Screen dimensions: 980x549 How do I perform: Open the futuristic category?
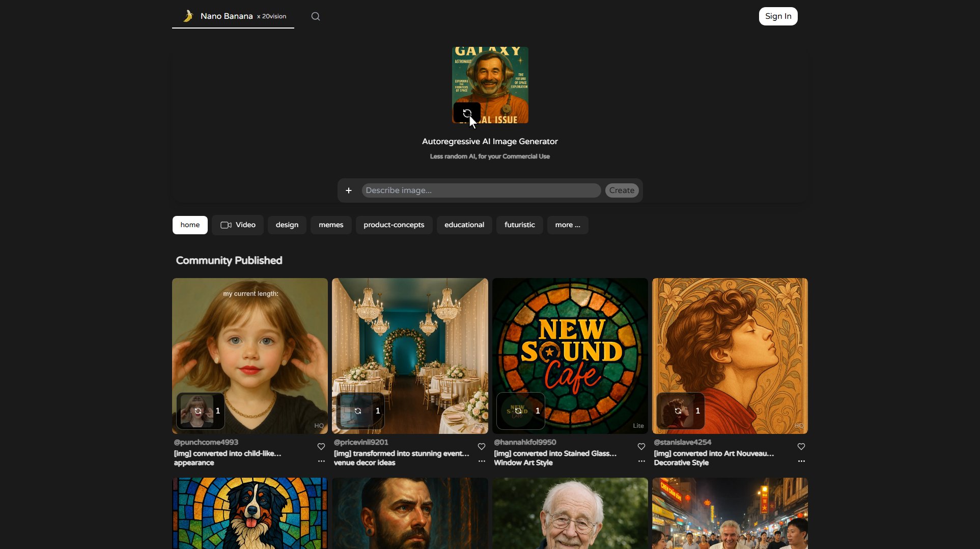click(x=520, y=225)
